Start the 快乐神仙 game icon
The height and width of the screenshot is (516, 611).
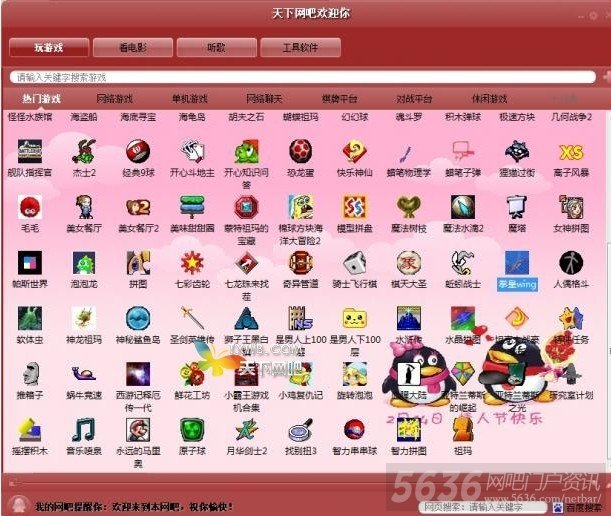[355, 151]
